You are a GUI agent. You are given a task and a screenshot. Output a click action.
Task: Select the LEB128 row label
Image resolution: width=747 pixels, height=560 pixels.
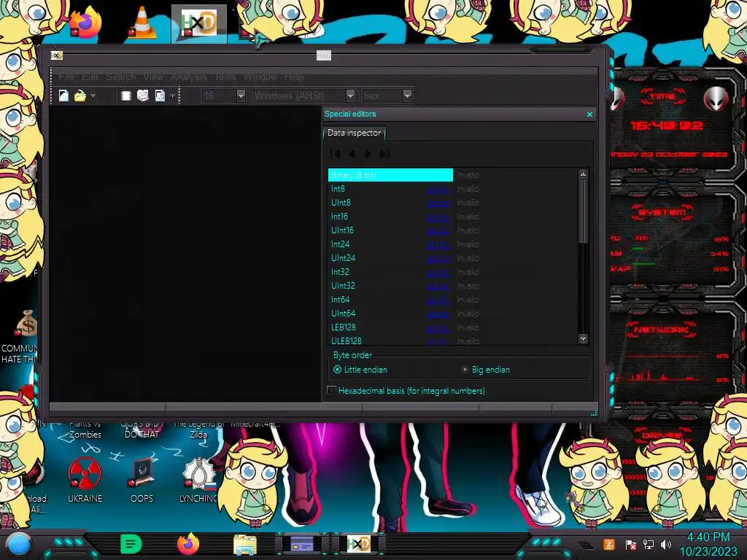point(344,327)
